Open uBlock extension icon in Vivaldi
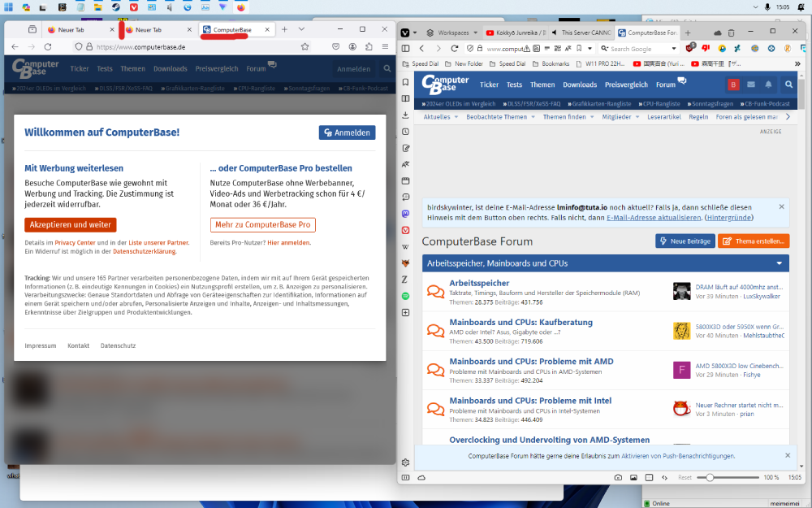 pyautogui.click(x=689, y=48)
